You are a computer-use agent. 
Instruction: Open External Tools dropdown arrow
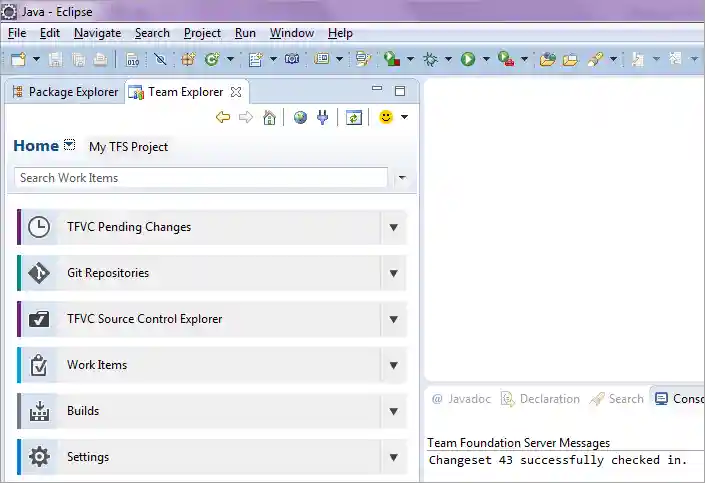[x=524, y=59]
